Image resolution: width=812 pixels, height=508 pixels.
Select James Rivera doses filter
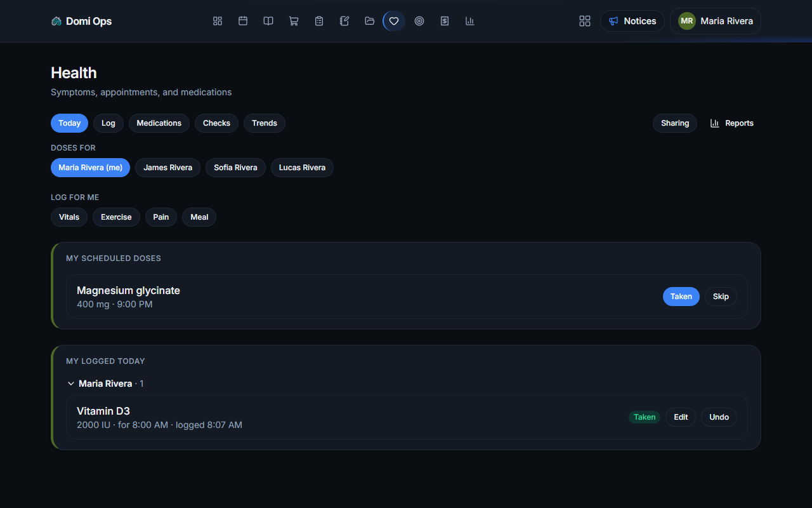coord(168,168)
